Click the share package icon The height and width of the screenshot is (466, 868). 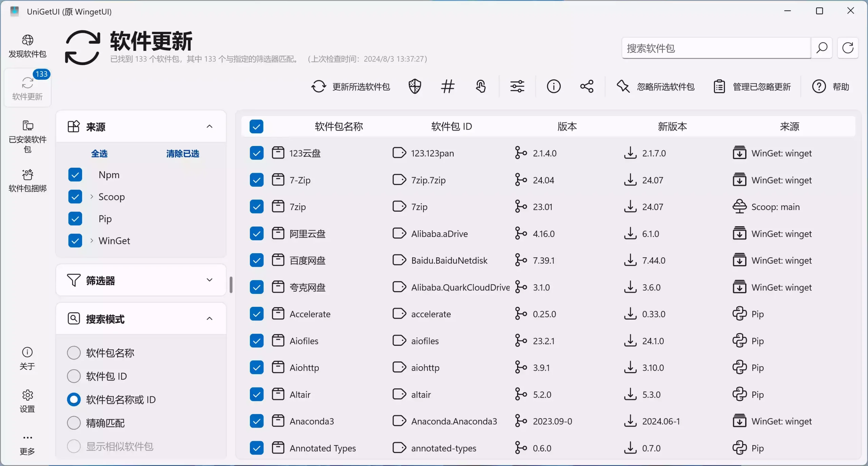[x=587, y=87]
